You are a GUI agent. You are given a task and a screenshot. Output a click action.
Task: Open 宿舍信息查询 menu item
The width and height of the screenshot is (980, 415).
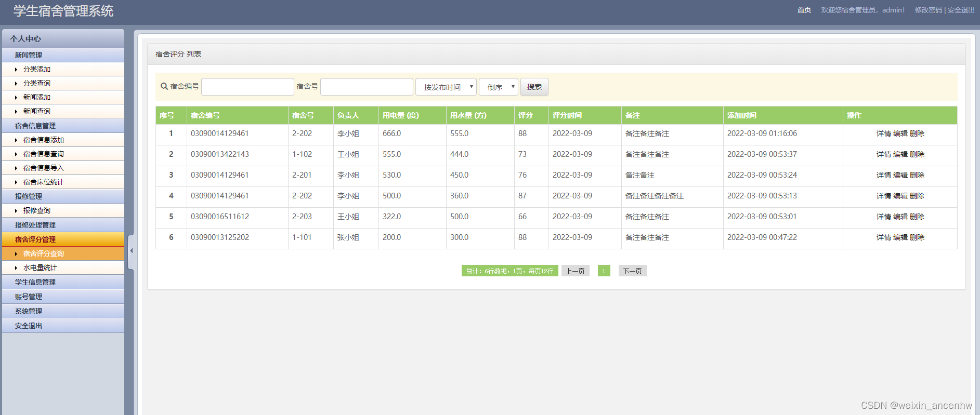tap(63, 154)
